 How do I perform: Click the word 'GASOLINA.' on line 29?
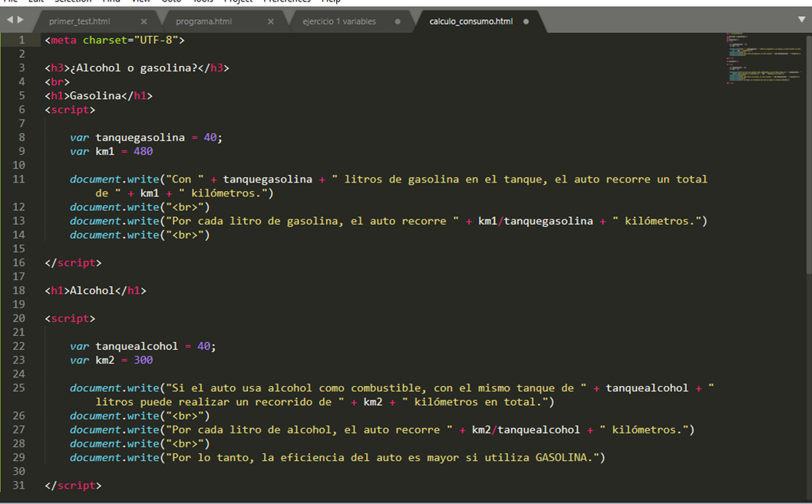pyautogui.click(x=564, y=458)
